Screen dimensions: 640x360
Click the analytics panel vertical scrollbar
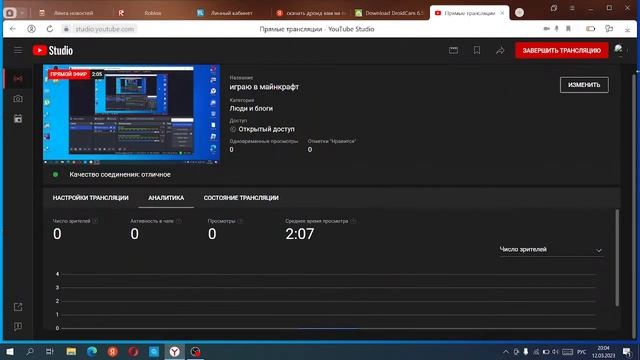[x=617, y=257]
